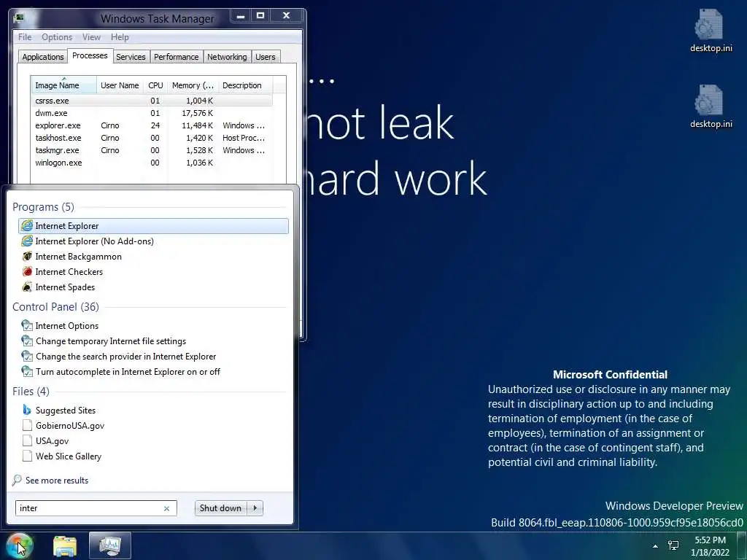Sort processes by Memory column
Screen dimensions: 747x560
193,85
